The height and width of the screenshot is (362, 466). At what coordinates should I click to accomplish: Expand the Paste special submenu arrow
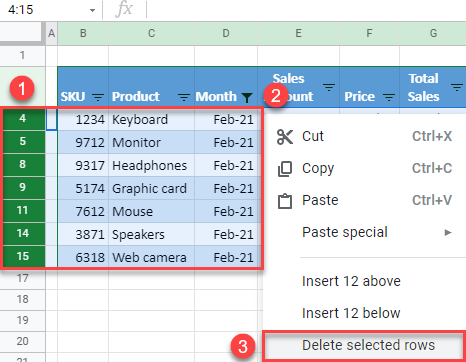[448, 232]
